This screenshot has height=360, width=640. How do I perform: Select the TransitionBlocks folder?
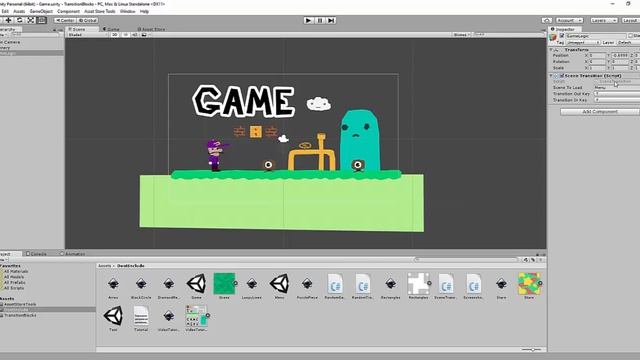click(19, 315)
